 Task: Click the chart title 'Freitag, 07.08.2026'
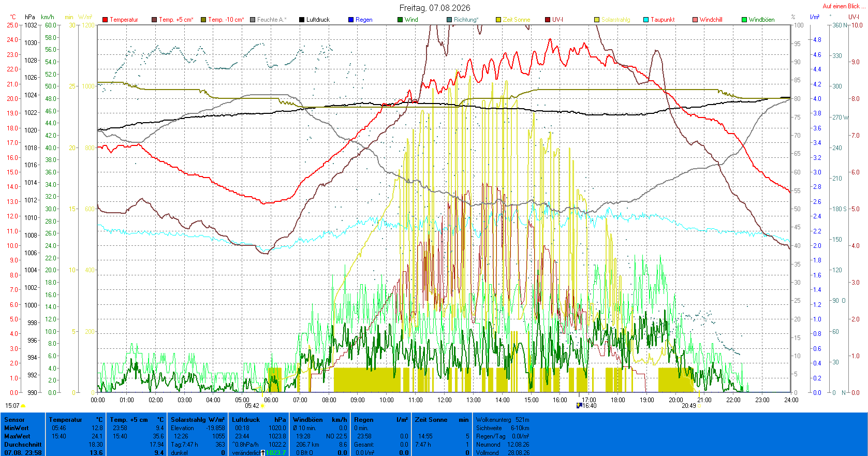coord(435,8)
